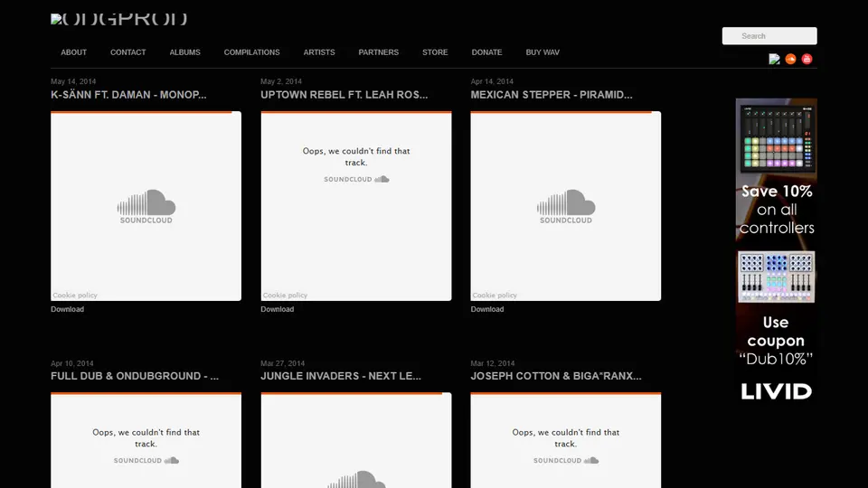Click Full Dub 'Oops, we couldn't find' message

146,437
